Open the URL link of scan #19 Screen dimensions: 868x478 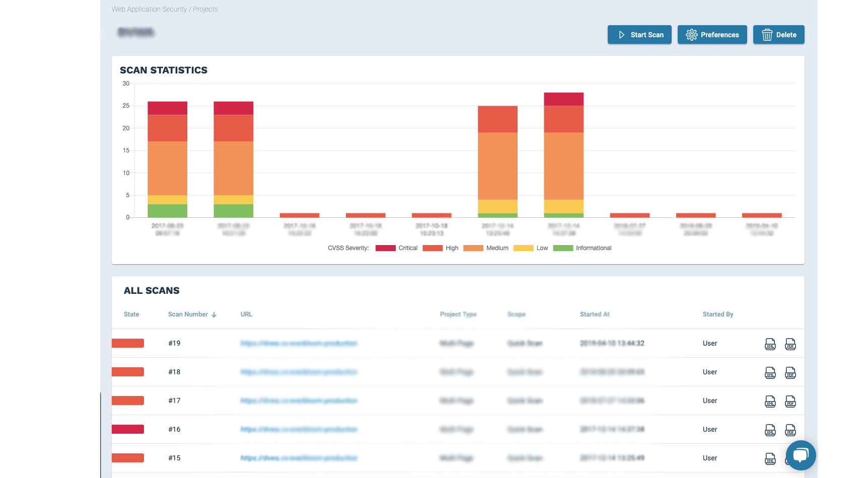299,344
